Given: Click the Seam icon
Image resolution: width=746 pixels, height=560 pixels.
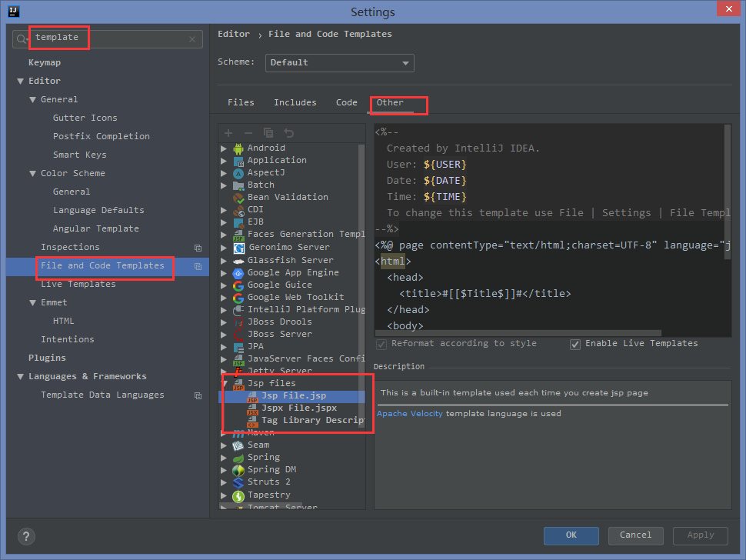Looking at the screenshot, I should [x=238, y=445].
